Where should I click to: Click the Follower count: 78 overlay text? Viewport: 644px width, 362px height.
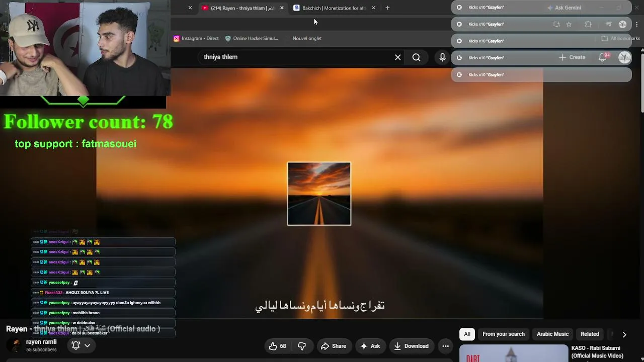[89, 122]
